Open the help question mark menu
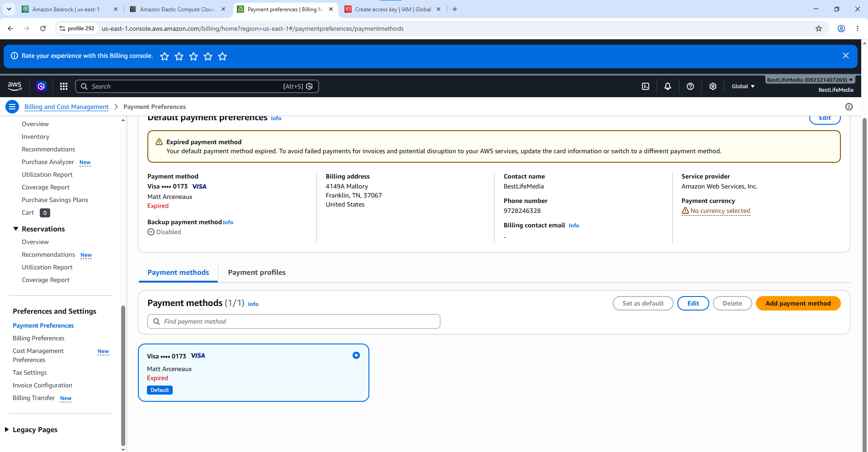868x452 pixels. [690, 86]
